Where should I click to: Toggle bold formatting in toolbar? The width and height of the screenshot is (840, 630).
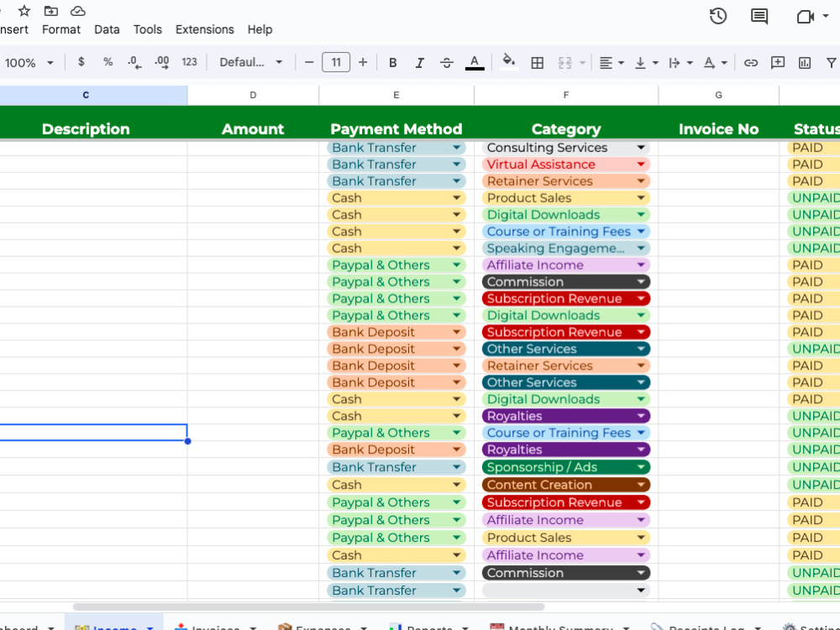point(392,63)
